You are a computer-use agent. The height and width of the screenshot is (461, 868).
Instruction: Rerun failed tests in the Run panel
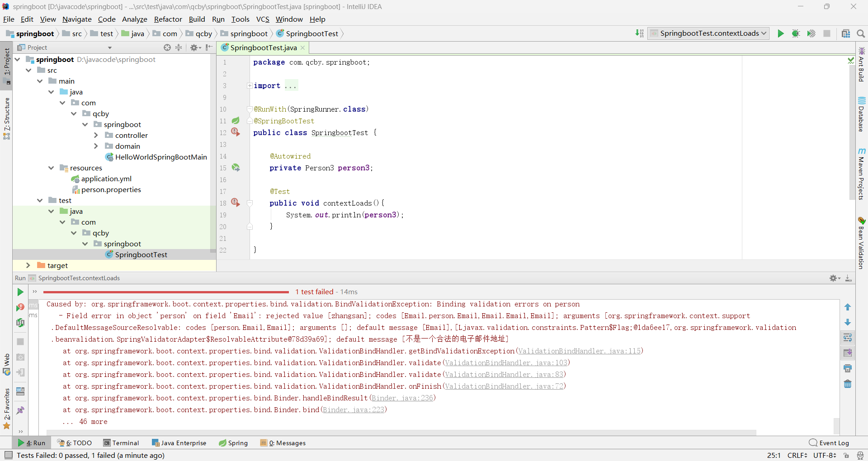20,307
